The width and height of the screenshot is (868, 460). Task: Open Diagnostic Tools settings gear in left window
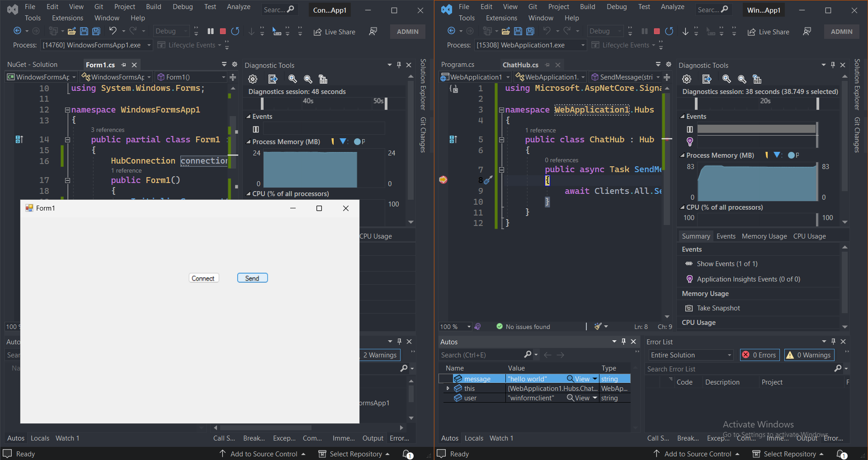coord(253,79)
